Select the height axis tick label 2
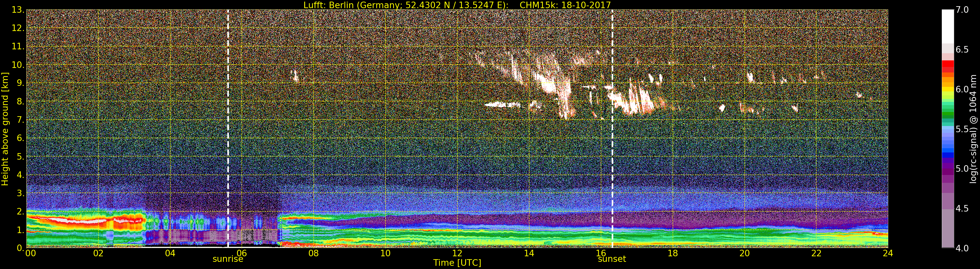This screenshot has width=980, height=269. [x=20, y=211]
